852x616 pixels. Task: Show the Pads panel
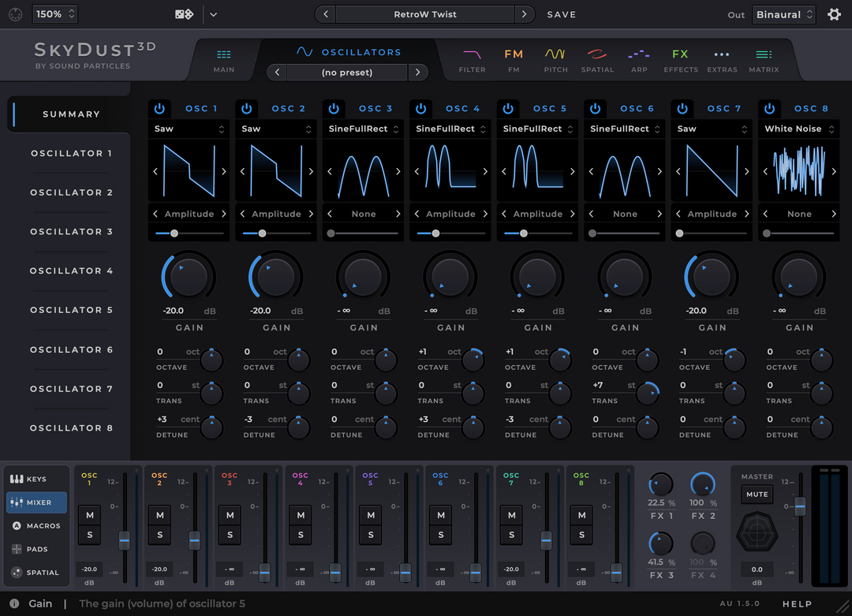[36, 549]
